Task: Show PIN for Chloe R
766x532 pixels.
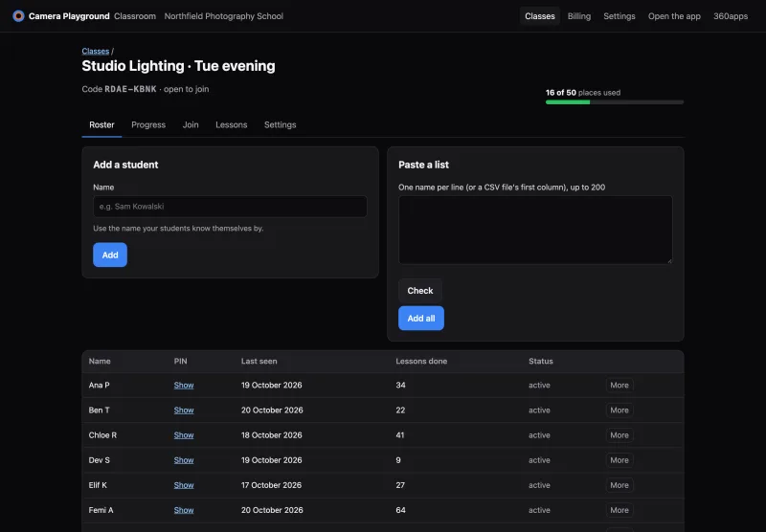Action: coord(184,434)
